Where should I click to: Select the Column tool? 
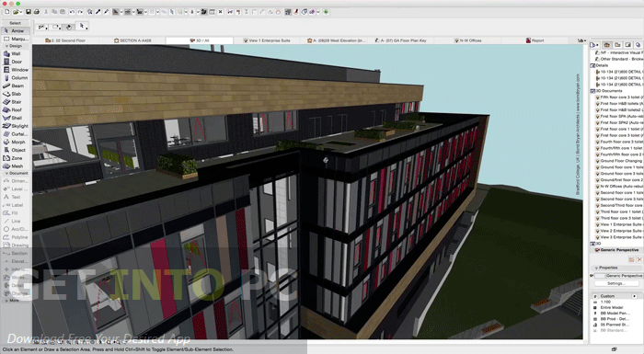tap(16, 77)
